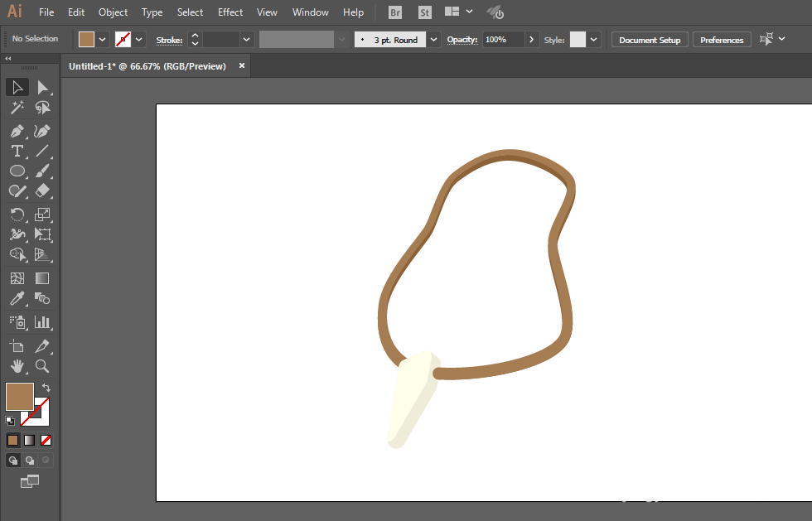Click the Document Setup button
This screenshot has width=812, height=521.
click(x=650, y=40)
